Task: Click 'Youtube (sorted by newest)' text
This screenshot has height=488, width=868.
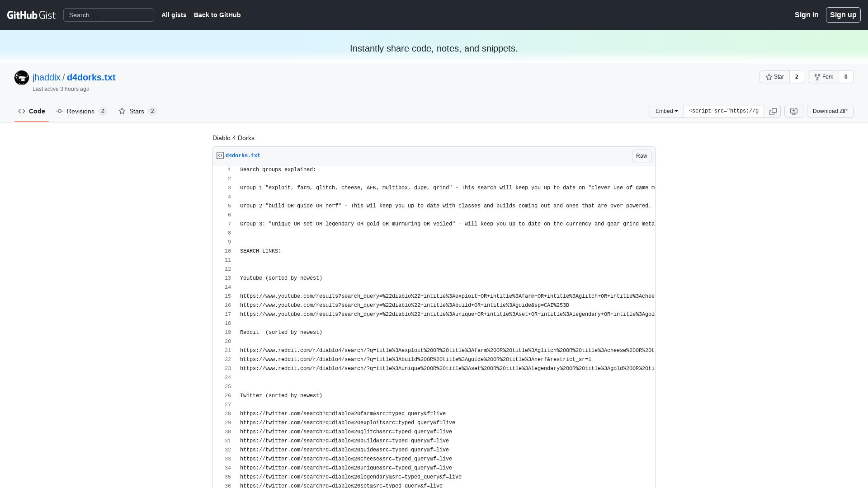Action: click(281, 278)
